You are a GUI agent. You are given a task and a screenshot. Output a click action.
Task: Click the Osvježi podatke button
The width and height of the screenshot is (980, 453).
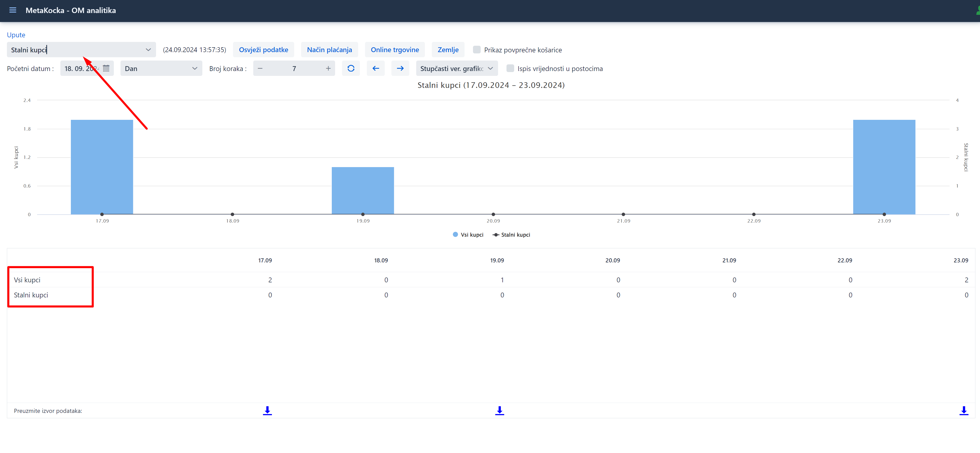263,50
